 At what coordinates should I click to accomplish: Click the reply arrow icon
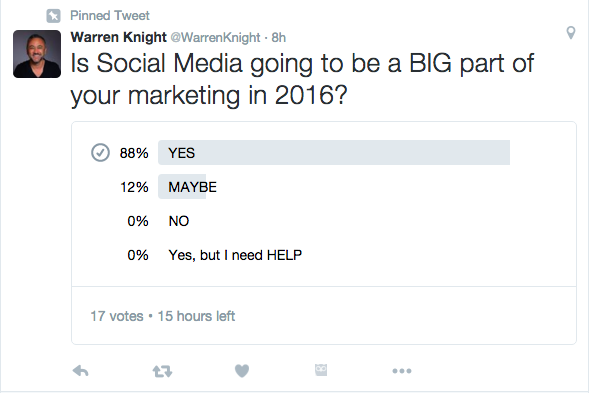click(x=80, y=371)
